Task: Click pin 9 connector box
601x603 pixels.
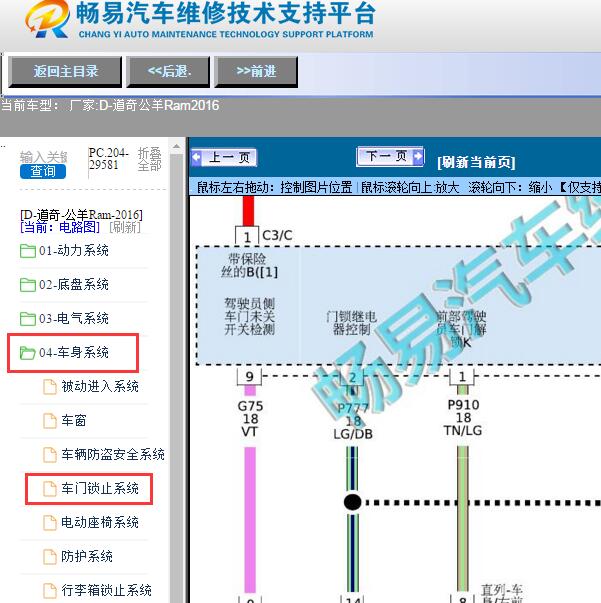Action: pyautogui.click(x=250, y=376)
